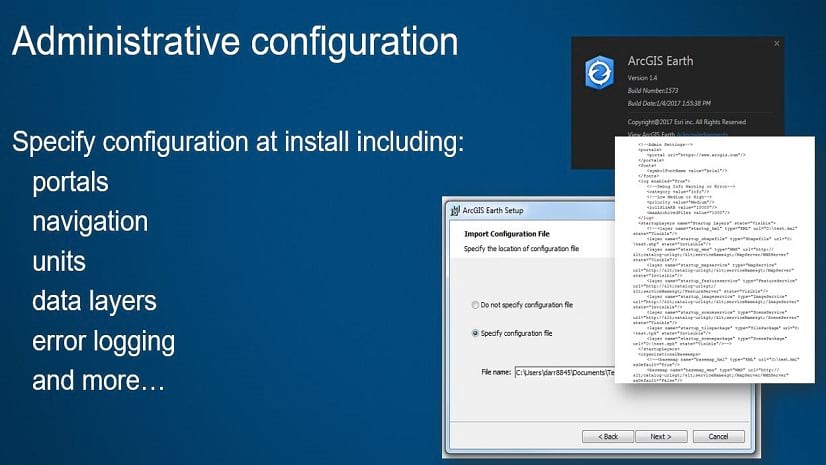Image resolution: width=826 pixels, height=465 pixels.
Task: Click the 'Administrative configuration' slide title
Action: (235, 42)
